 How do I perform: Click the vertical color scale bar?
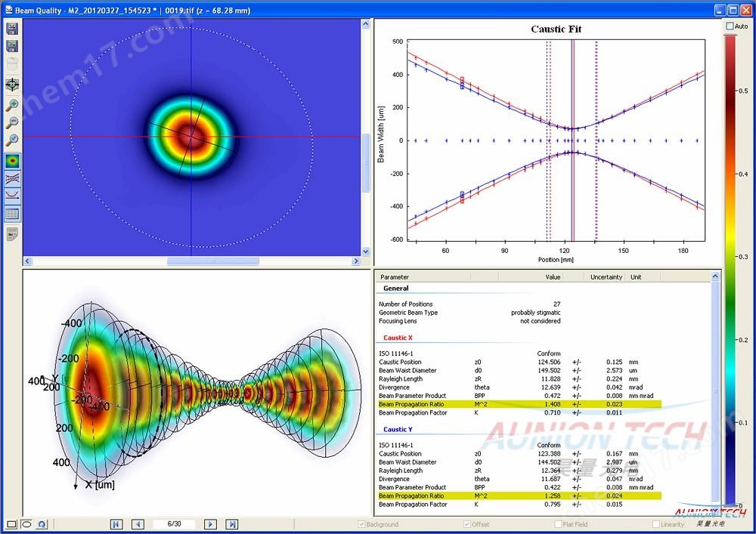pos(730,264)
